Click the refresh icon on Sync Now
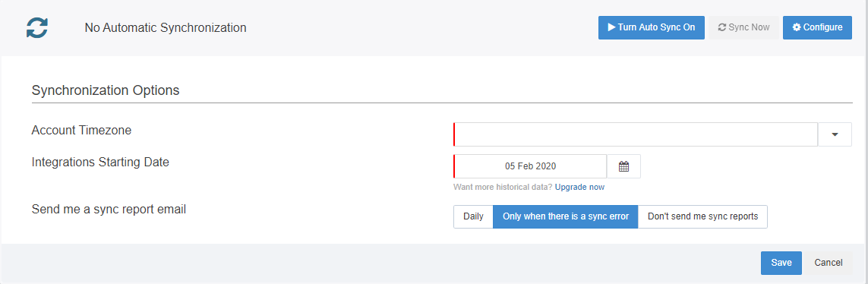Image resolution: width=868 pixels, height=284 pixels. [722, 27]
